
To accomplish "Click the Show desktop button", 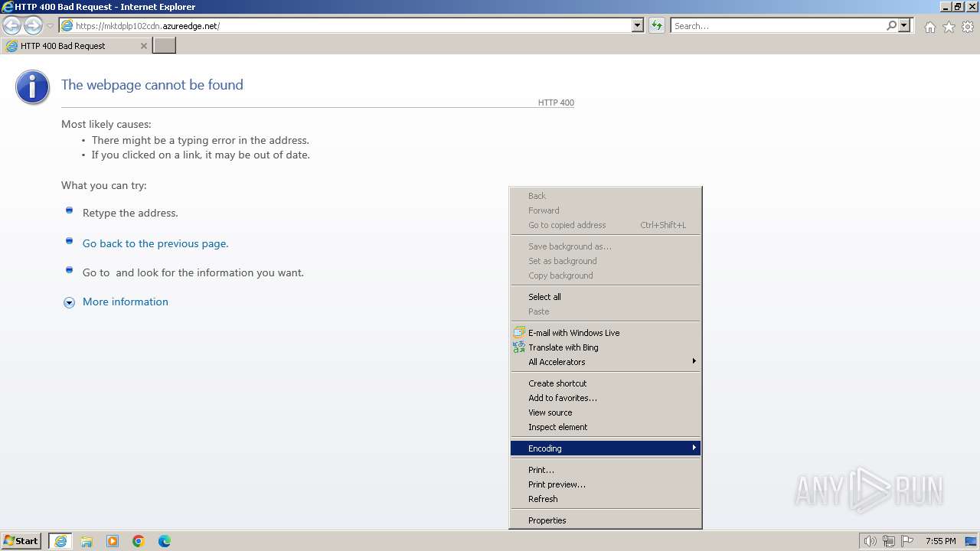I will pos(972,541).
